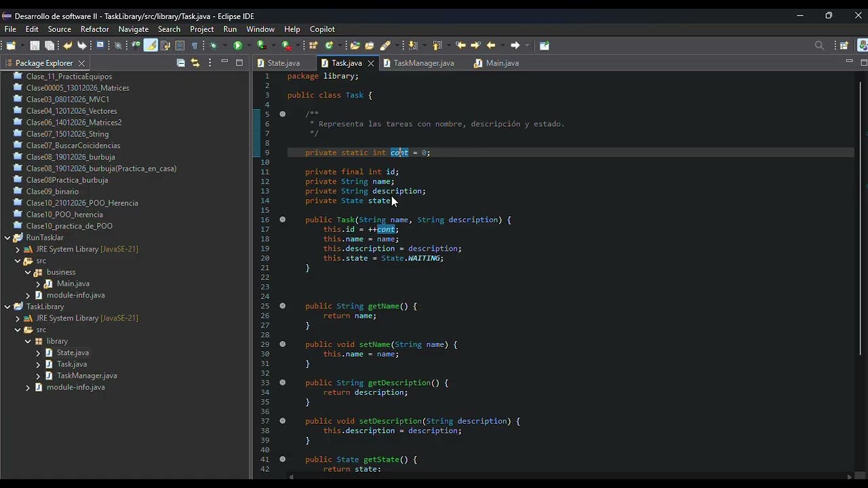Viewport: 868px width, 488px height.
Task: Open the Copilot menu
Action: [x=322, y=29]
